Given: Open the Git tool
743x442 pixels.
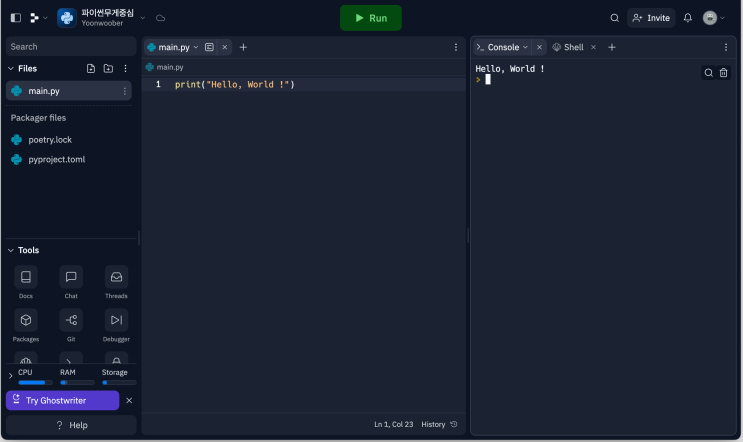Looking at the screenshot, I should click(71, 320).
